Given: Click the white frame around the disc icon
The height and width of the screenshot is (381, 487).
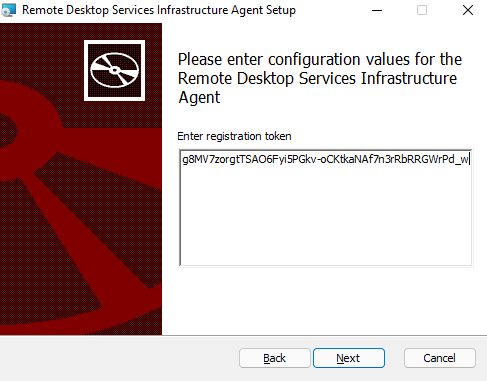Looking at the screenshot, I should 114,43.
